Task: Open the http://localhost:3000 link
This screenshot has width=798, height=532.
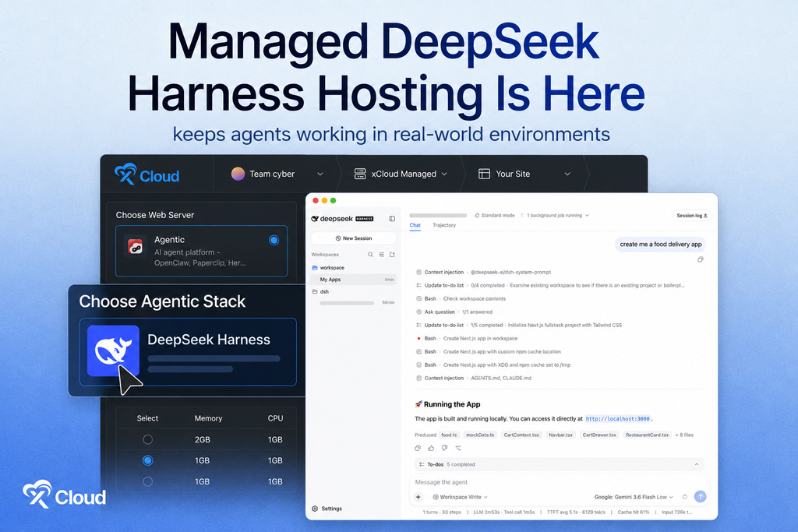Action: [617, 419]
